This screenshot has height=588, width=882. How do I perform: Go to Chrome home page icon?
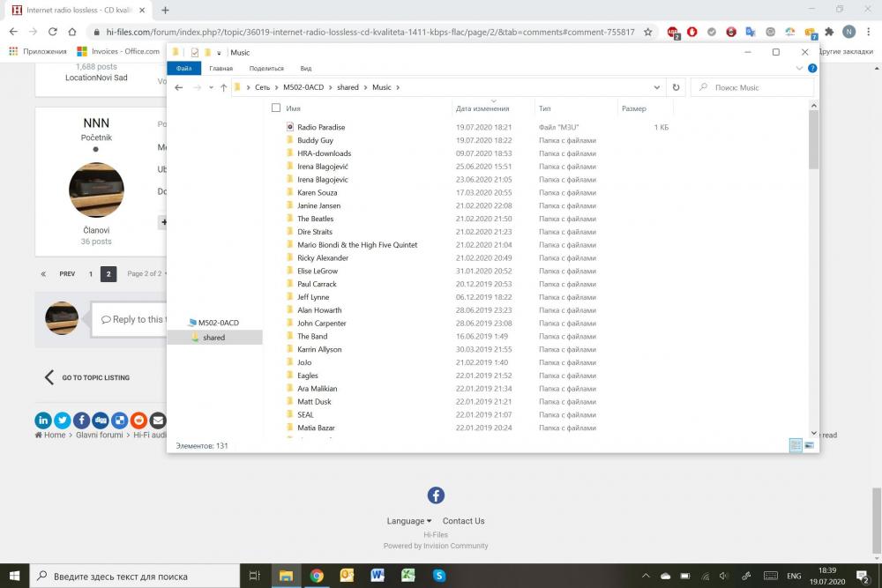(72, 32)
